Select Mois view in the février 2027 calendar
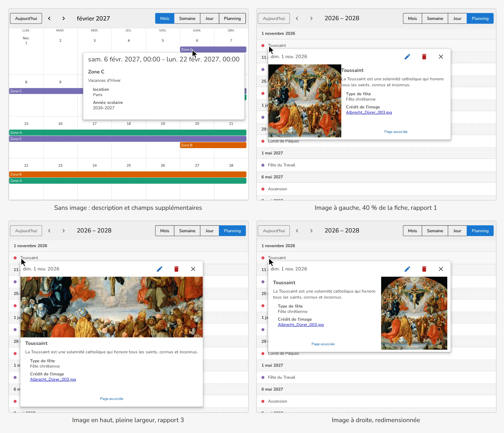Image resolution: width=504 pixels, height=433 pixels. pyautogui.click(x=165, y=18)
